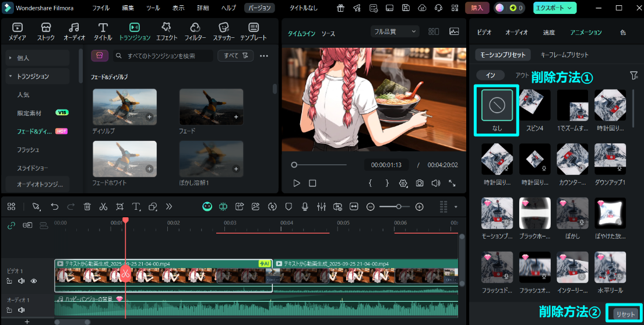Open the フル品質 quality dropdown
Screen dimensions: 644x325
pos(395,31)
